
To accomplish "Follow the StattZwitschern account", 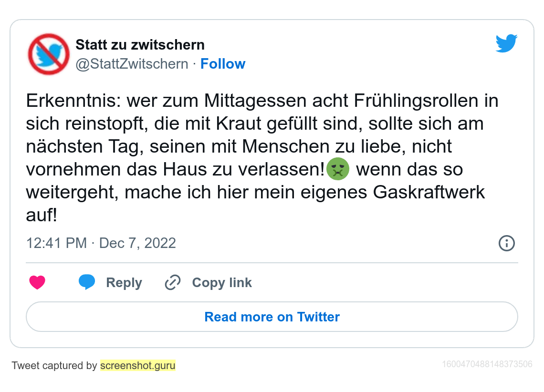I will [223, 64].
